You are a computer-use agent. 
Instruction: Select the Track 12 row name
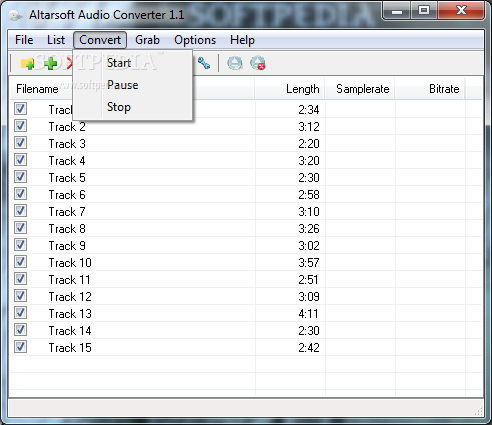pos(70,297)
